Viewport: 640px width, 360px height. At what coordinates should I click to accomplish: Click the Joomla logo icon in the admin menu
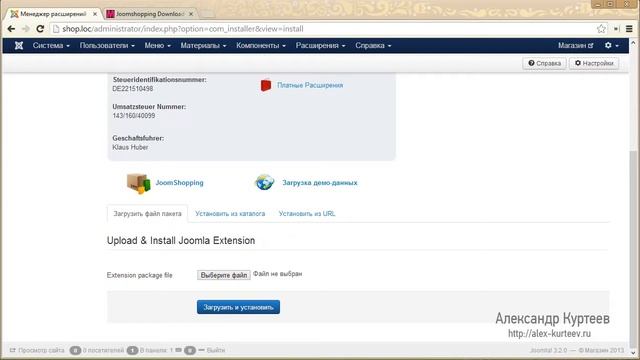coord(19,45)
